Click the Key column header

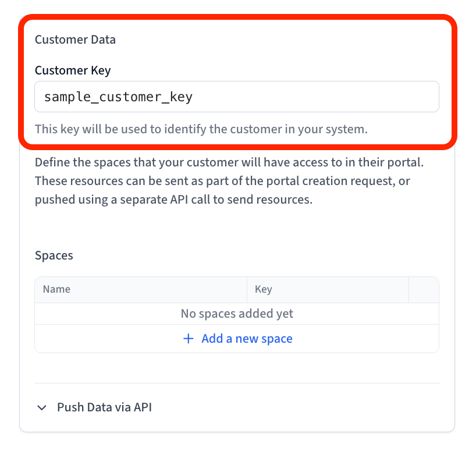[263, 289]
